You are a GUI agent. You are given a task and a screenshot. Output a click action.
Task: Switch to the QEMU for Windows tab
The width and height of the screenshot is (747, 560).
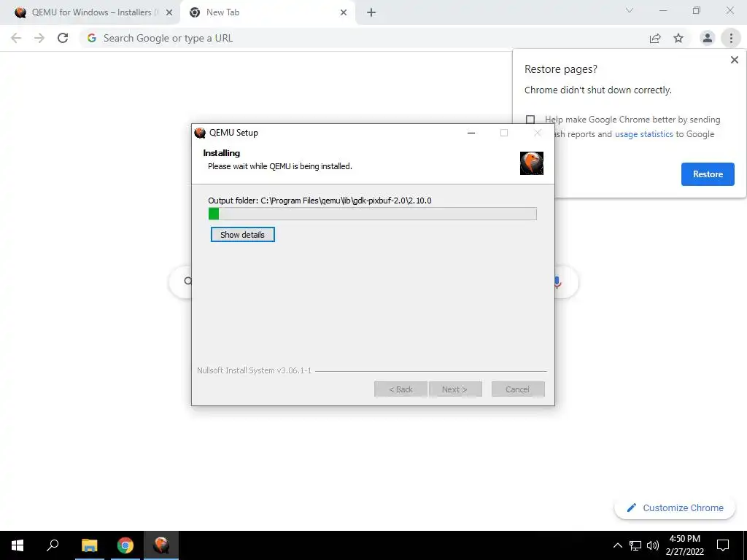click(x=90, y=12)
